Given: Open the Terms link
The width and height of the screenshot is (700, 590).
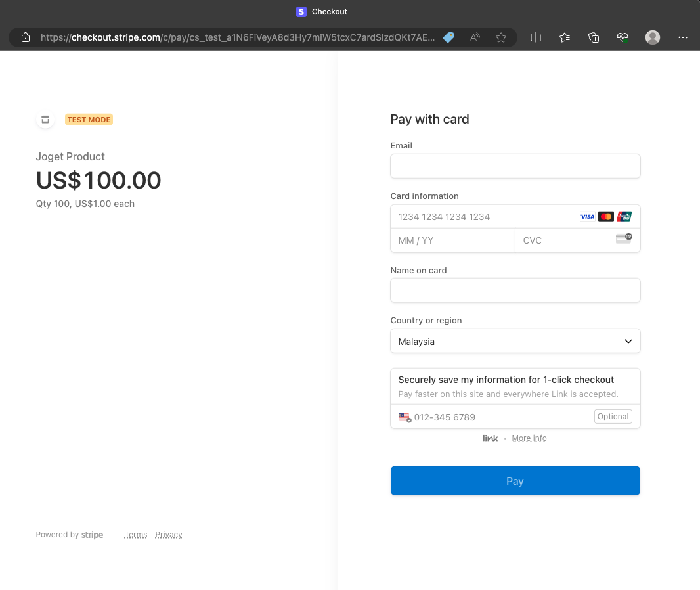Looking at the screenshot, I should [x=135, y=535].
